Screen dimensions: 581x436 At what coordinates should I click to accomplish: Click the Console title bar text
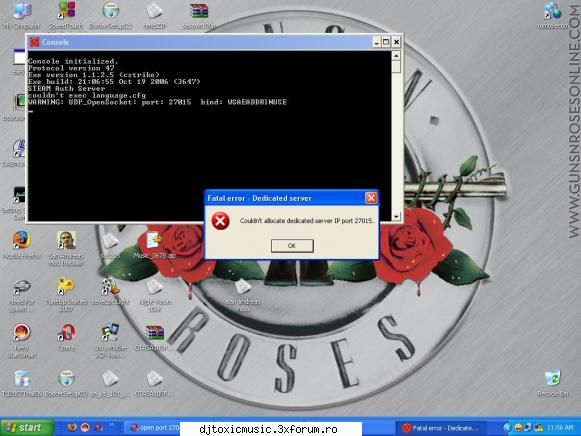point(56,42)
